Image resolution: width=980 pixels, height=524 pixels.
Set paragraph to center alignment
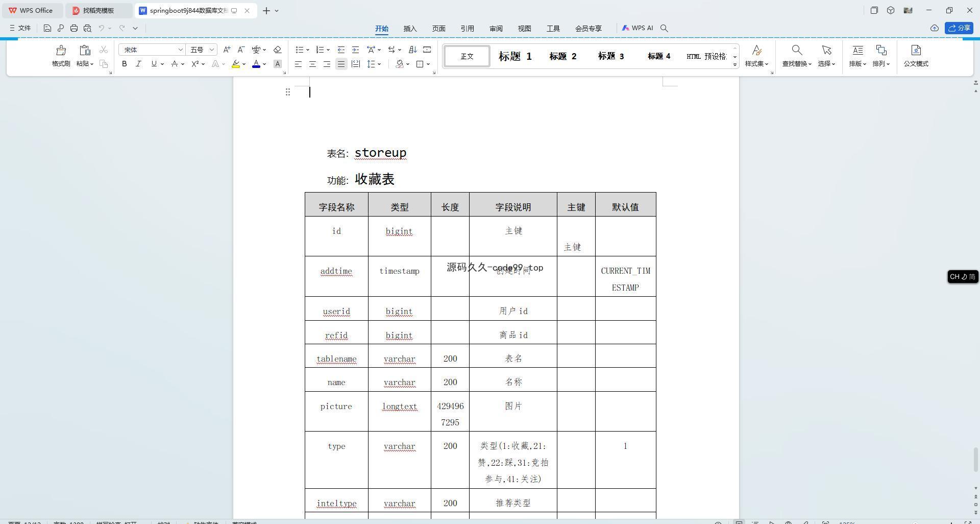pyautogui.click(x=312, y=64)
